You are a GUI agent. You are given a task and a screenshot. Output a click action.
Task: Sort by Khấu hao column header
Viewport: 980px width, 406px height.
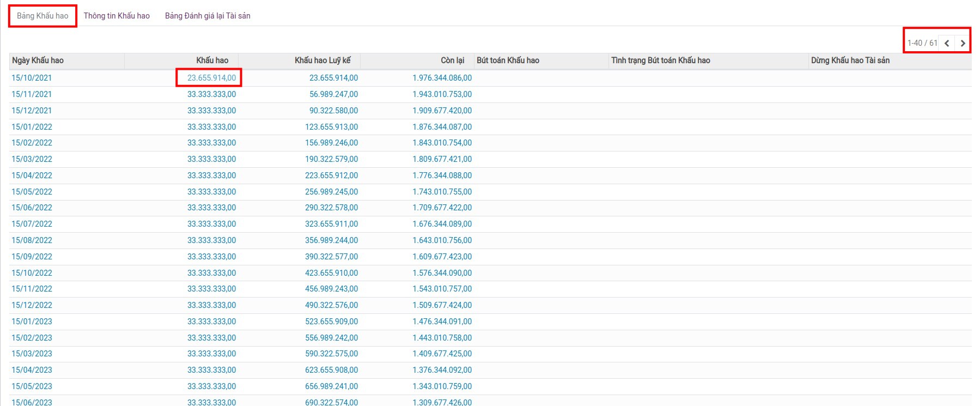coord(212,60)
